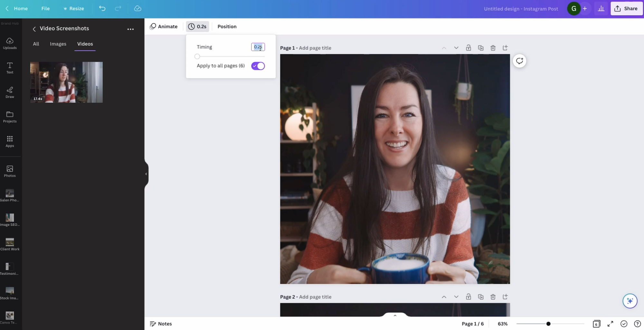
Task: Move Page 1 down with the chevron
Action: pos(456,48)
